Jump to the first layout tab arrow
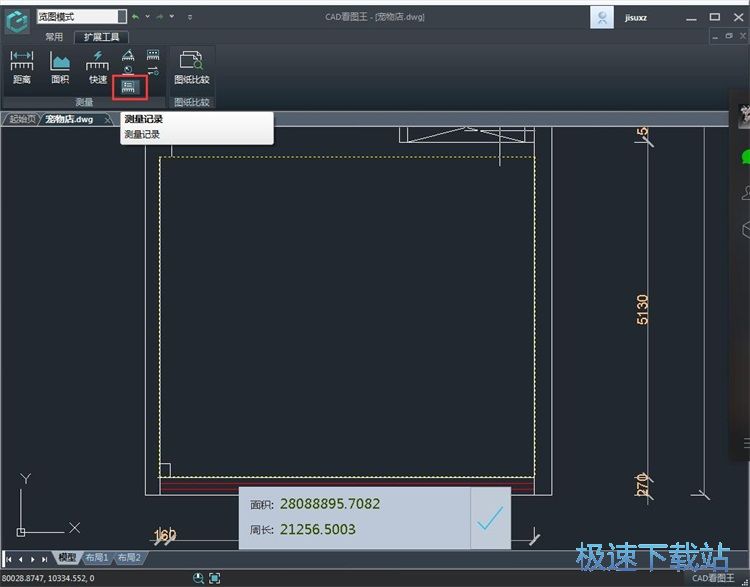Image resolution: width=750 pixels, height=587 pixels. 9,559
